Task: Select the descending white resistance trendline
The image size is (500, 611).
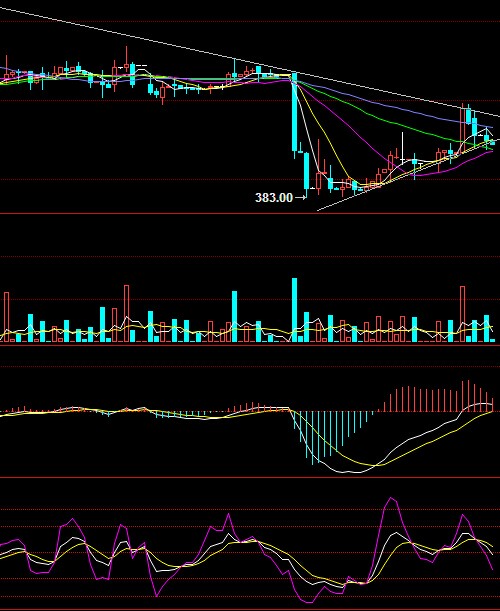Action: click(x=249, y=62)
